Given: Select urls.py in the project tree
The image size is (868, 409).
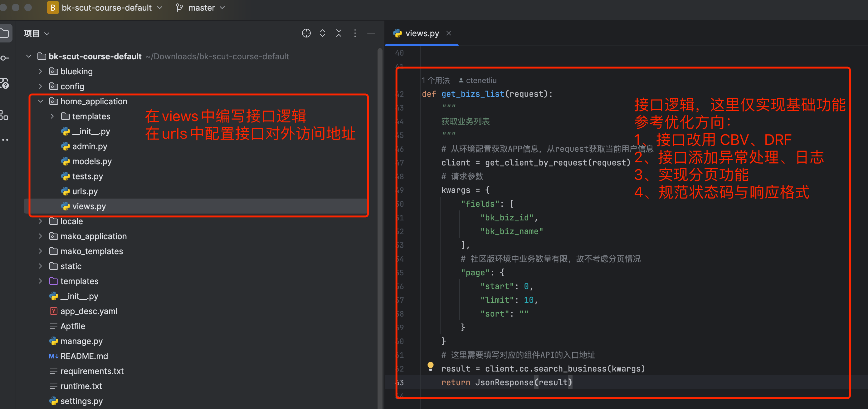Looking at the screenshot, I should tap(85, 191).
